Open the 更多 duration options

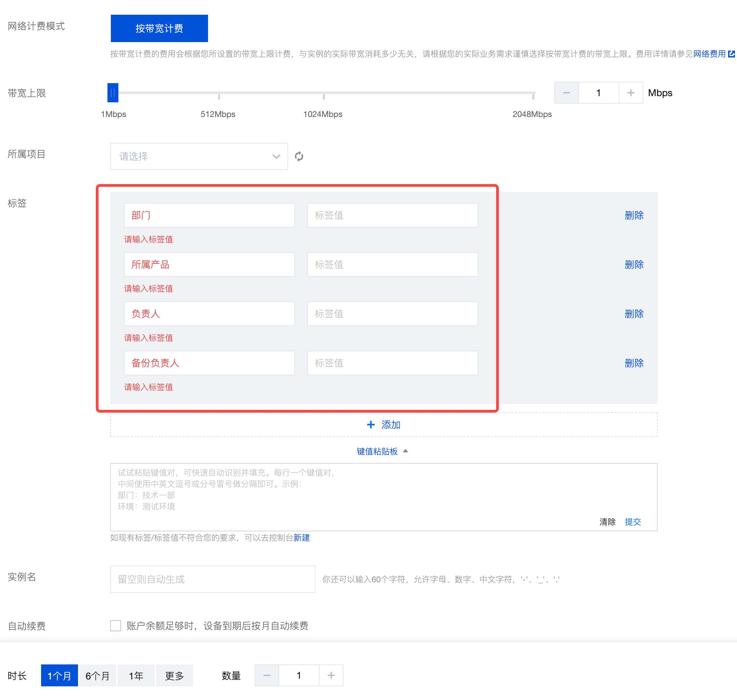click(x=174, y=675)
